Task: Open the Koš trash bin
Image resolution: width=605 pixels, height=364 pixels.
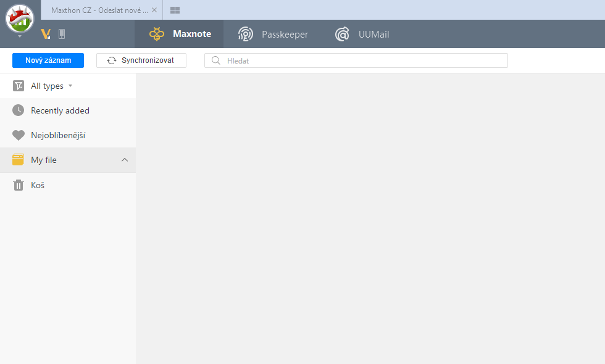Action: point(37,185)
